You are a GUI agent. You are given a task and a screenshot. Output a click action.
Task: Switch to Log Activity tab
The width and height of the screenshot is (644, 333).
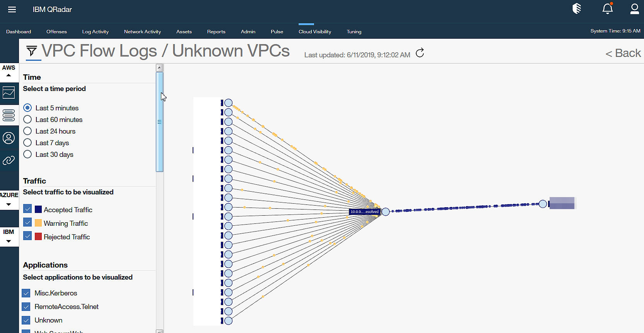coord(95,32)
